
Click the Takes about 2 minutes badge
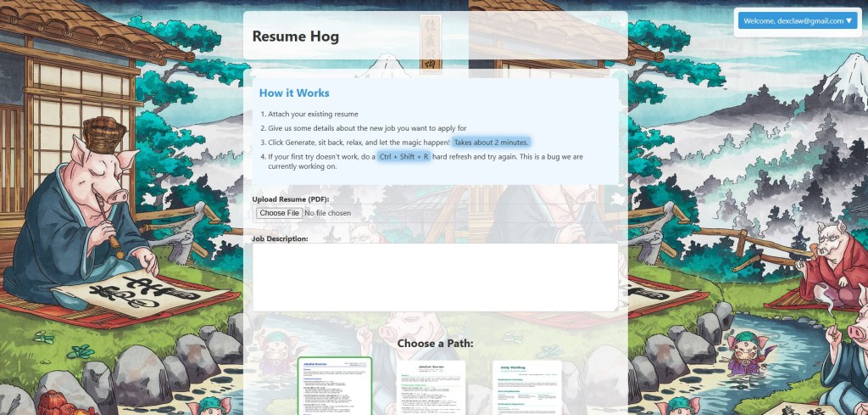tap(492, 142)
